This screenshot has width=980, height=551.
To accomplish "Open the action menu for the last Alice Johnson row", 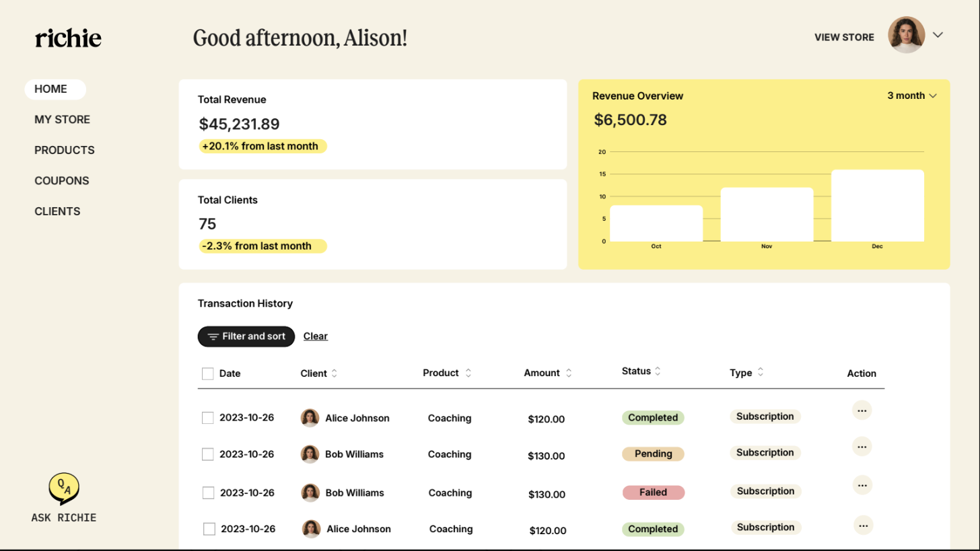I will click(864, 525).
